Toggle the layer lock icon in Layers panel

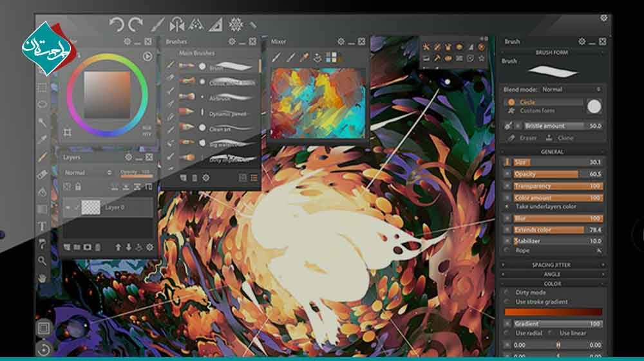(78, 187)
